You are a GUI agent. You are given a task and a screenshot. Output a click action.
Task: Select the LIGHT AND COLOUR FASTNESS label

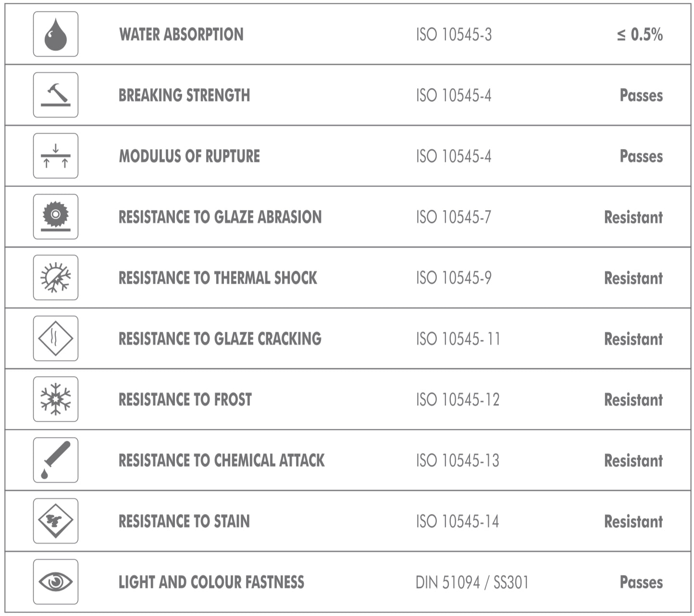point(211,582)
